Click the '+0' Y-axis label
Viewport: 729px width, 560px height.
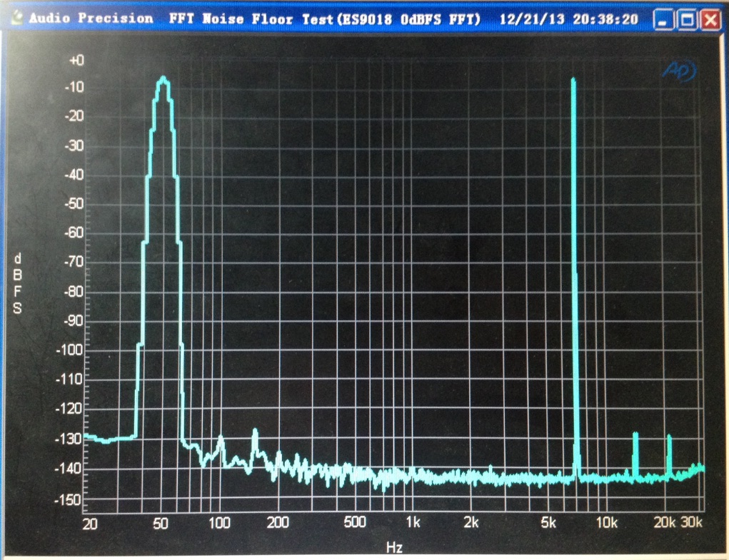click(76, 61)
